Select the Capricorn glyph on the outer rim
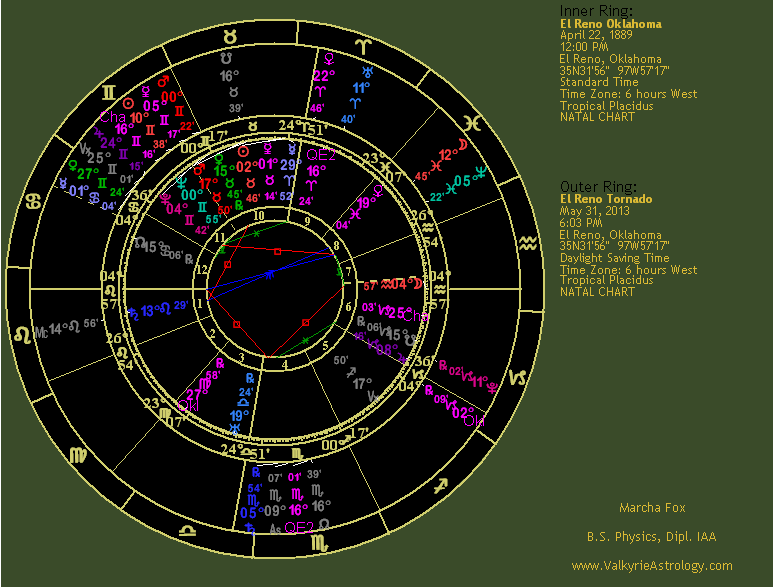773x587 pixels. click(520, 377)
